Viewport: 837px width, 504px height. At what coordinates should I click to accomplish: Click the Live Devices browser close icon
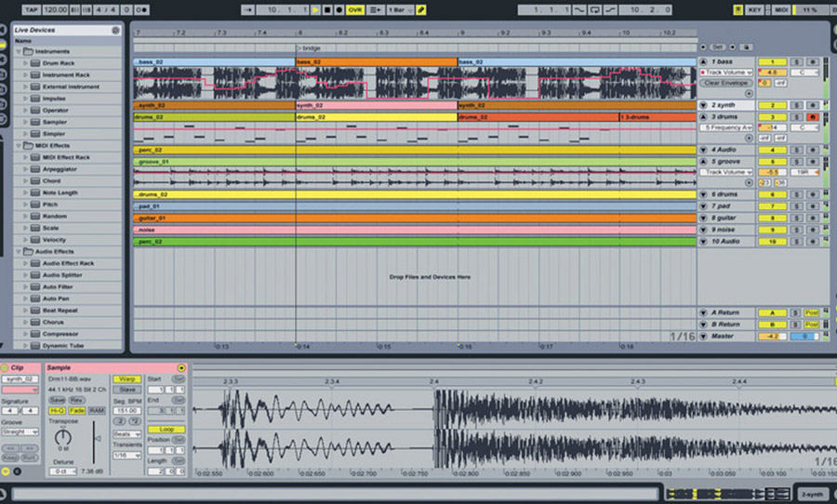pyautogui.click(x=115, y=31)
